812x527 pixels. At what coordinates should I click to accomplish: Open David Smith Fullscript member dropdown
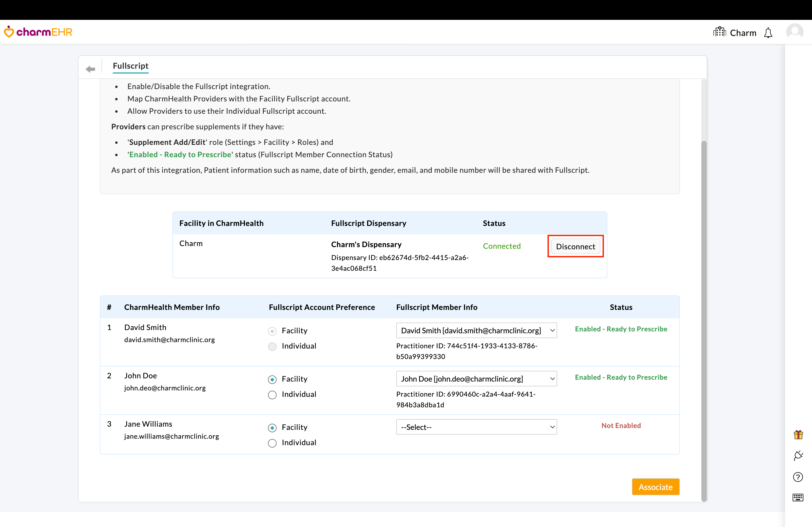[476, 330]
